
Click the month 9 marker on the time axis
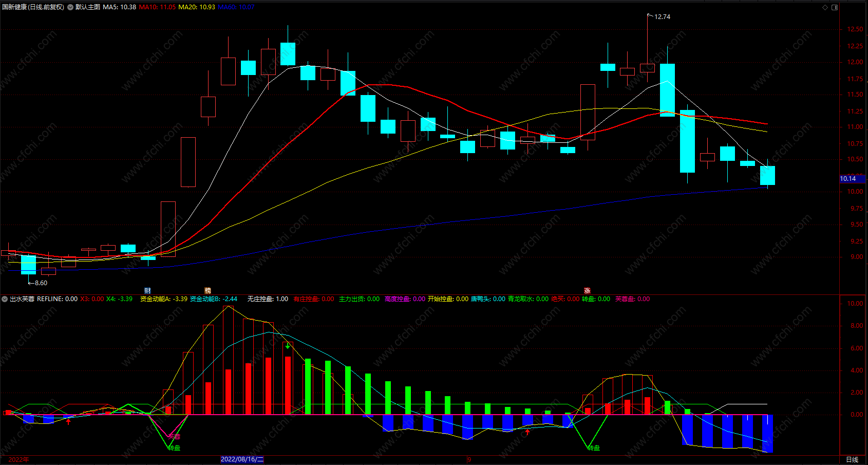pos(469,459)
